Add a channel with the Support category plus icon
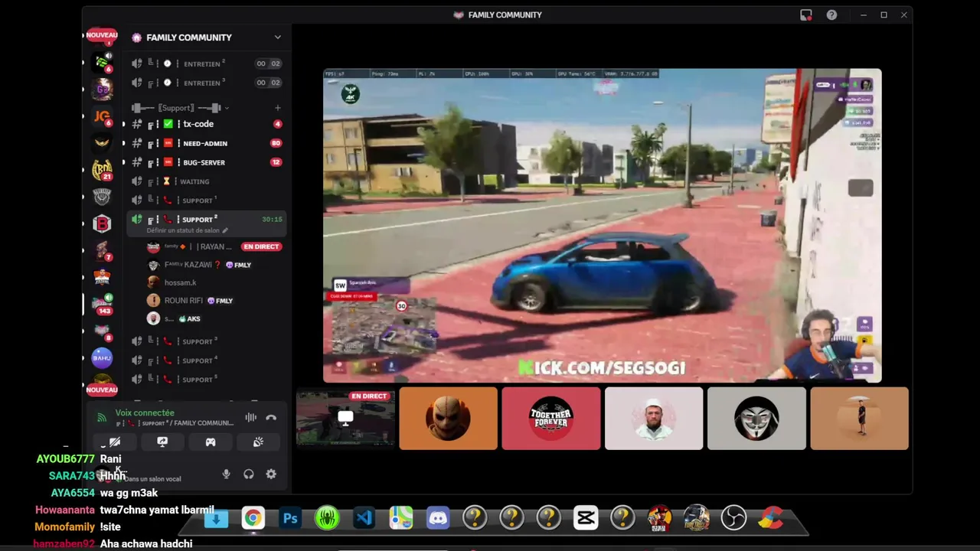The image size is (980, 551). click(x=277, y=108)
